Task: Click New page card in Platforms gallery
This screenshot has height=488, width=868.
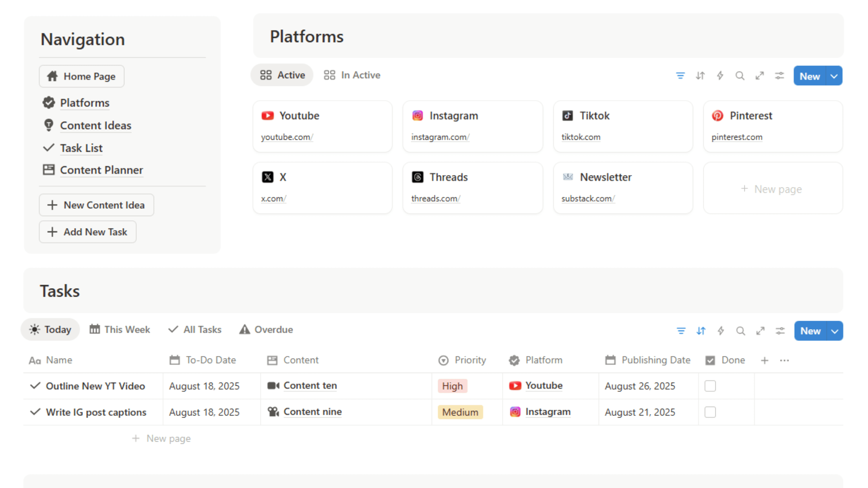Action: (x=773, y=189)
